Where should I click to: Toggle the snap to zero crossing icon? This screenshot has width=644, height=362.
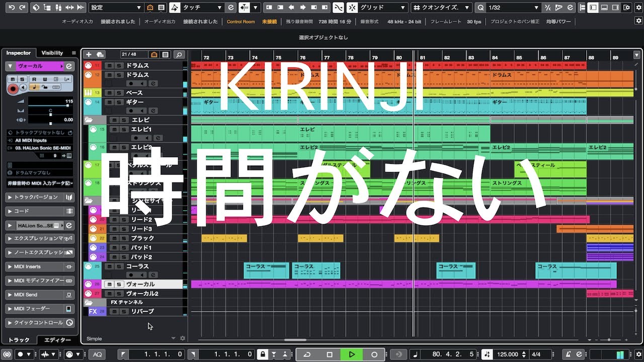pos(339,8)
